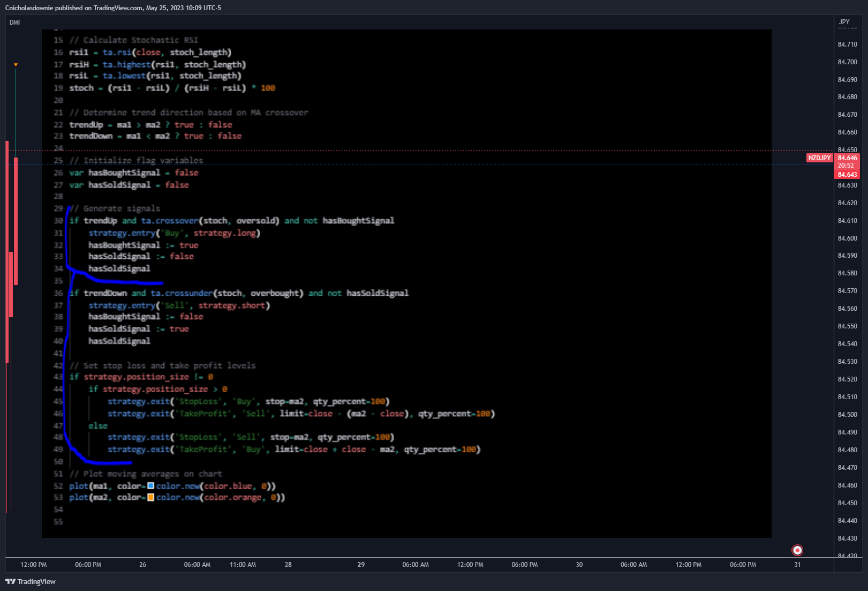Image resolution: width=868 pixels, height=591 pixels.
Task: Click the orange triangle marker above the candle
Action: pyautogui.click(x=16, y=65)
